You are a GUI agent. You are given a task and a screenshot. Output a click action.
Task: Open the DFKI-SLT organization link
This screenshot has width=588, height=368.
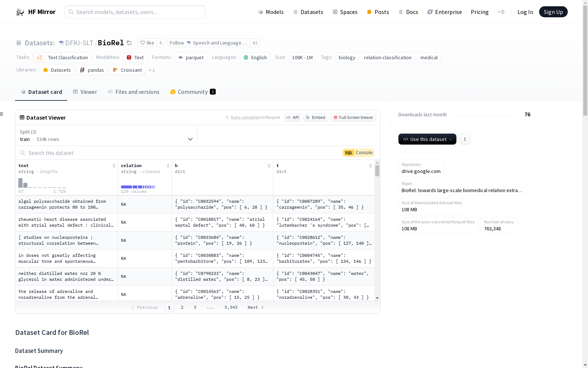point(79,43)
